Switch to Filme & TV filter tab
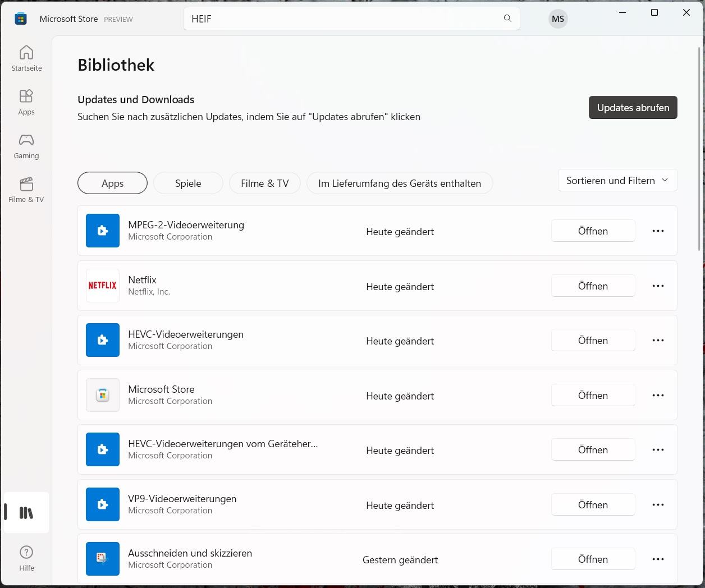 click(265, 183)
